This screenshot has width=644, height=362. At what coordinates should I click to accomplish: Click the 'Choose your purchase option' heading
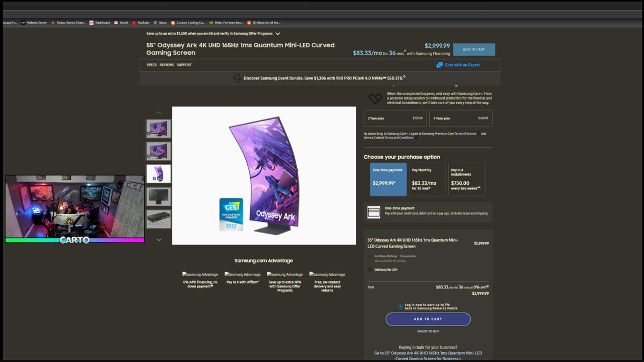pyautogui.click(x=402, y=157)
